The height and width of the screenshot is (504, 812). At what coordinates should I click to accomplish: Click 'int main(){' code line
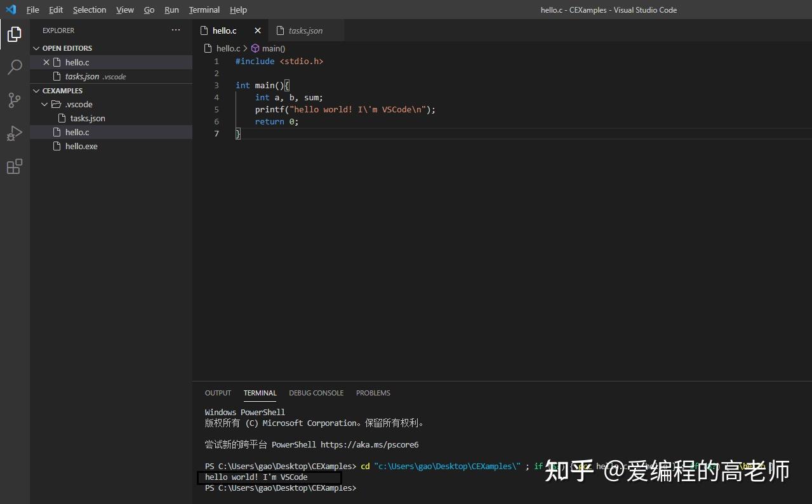tap(262, 86)
